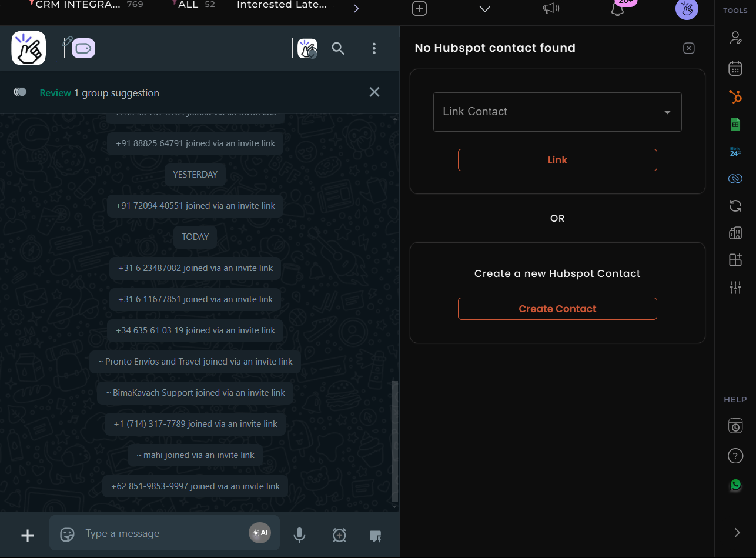Open the emoji picker in the message bar
Screen dimensions: 756x558
point(66,534)
